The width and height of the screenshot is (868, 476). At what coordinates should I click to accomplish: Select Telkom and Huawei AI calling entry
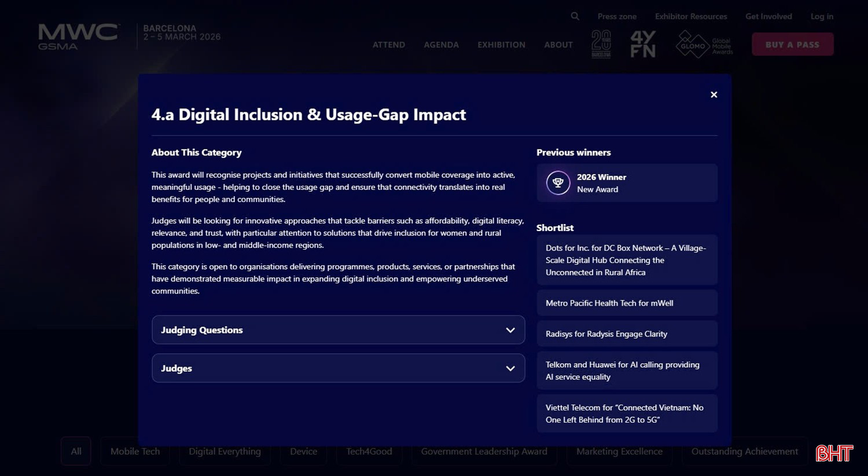627,371
